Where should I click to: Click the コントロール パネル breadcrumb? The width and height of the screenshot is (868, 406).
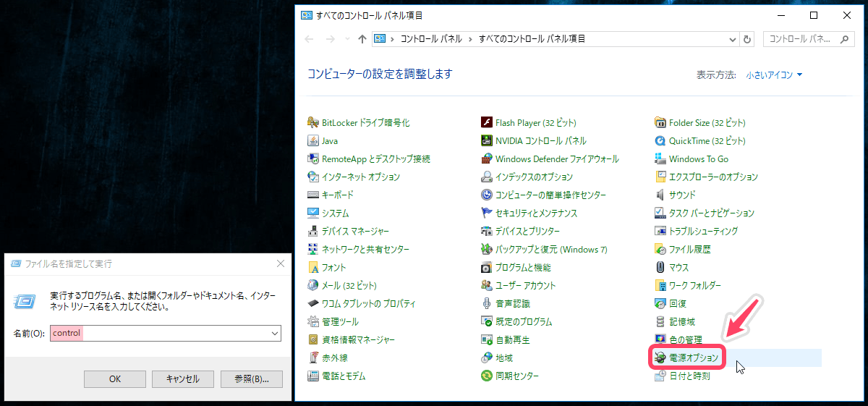(x=431, y=39)
